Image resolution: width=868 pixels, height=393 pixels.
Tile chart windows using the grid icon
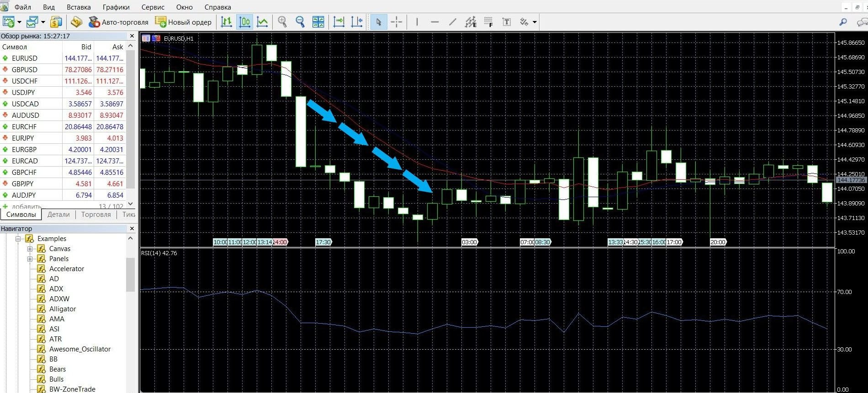[318, 22]
